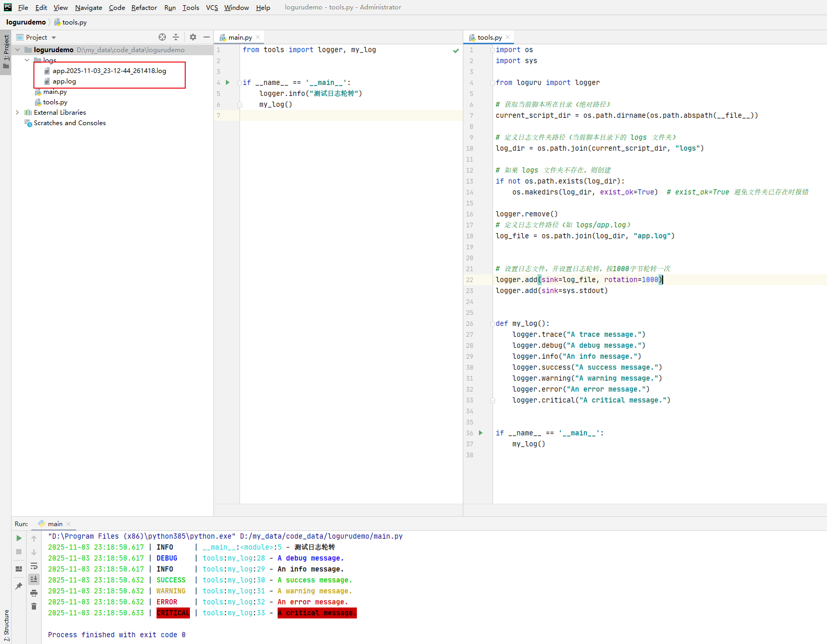This screenshot has width=827, height=644.
Task: Restore layout icon in Run panel
Action: (19, 569)
